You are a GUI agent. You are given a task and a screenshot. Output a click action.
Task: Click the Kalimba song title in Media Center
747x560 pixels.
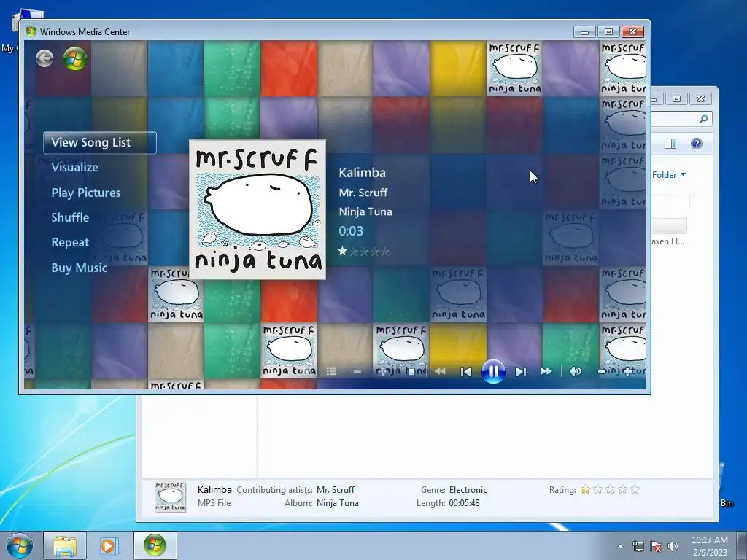(x=362, y=173)
